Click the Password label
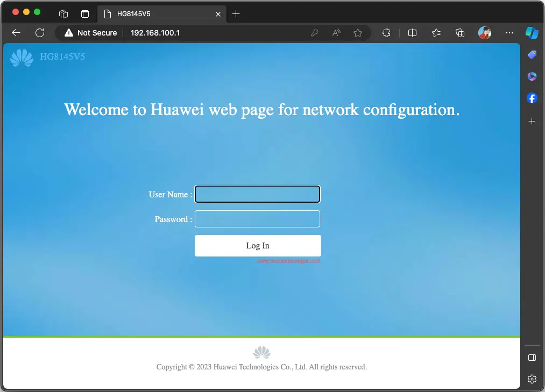The height and width of the screenshot is (392, 545). click(173, 219)
